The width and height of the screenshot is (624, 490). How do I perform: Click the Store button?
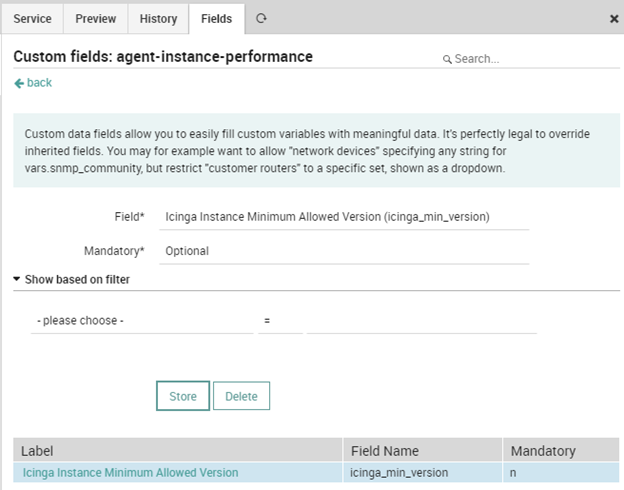(x=183, y=396)
